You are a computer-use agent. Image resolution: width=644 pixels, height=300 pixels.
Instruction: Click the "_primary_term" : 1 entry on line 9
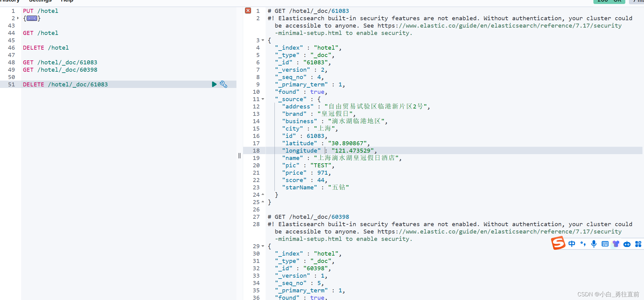coord(310,84)
